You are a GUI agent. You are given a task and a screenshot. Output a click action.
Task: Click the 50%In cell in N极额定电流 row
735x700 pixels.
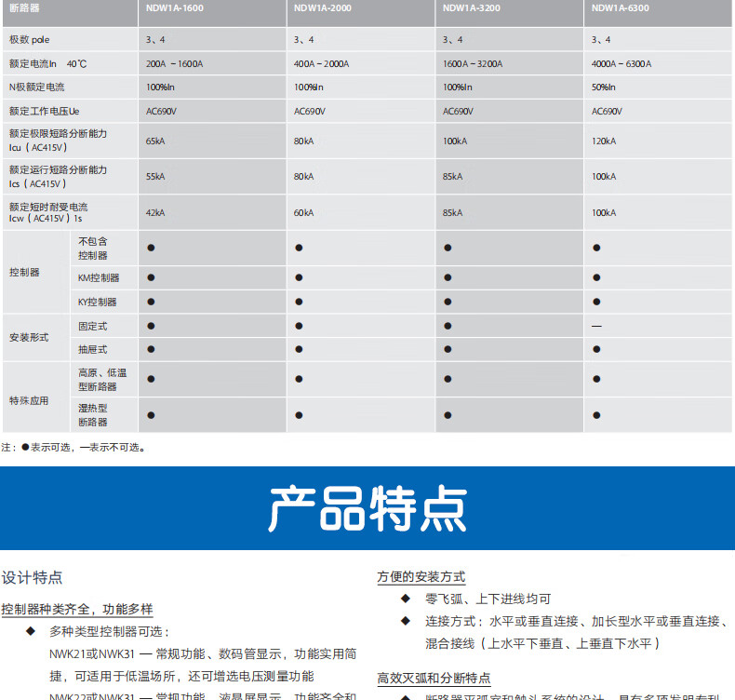pyautogui.click(x=605, y=87)
